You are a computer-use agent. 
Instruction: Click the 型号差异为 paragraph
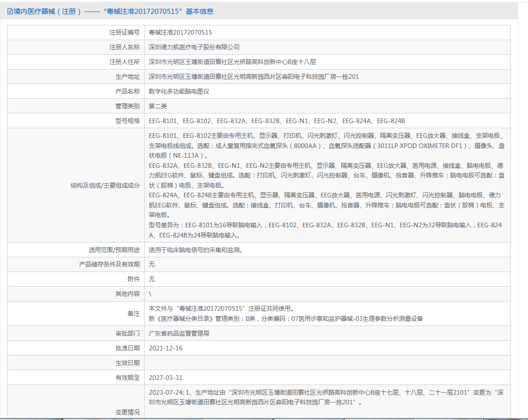[x=325, y=230]
